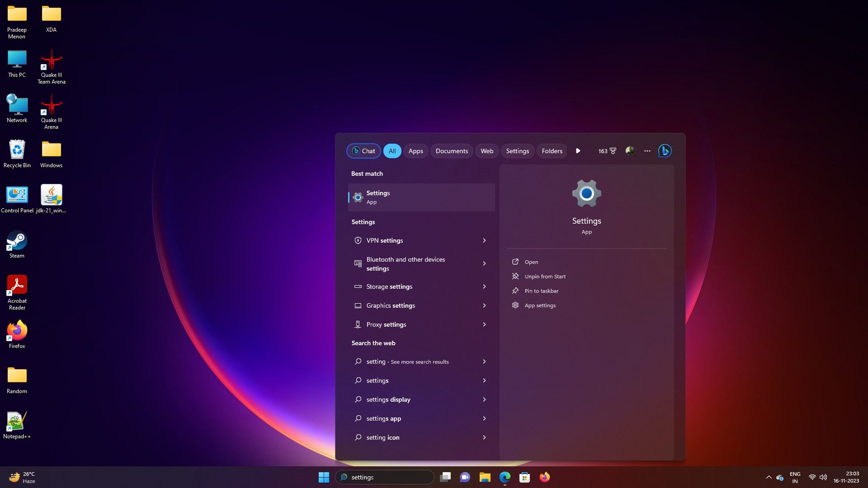Image resolution: width=868 pixels, height=488 pixels.
Task: Switch to the Apps filter tab
Action: tap(415, 151)
